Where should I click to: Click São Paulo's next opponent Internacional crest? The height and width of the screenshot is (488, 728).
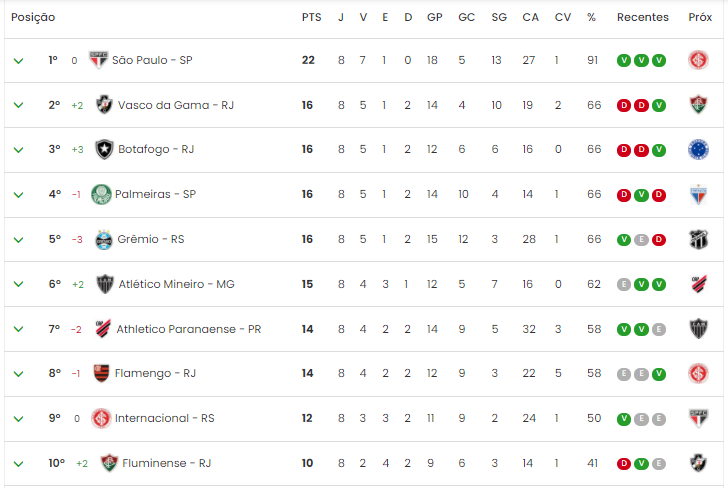(698, 60)
